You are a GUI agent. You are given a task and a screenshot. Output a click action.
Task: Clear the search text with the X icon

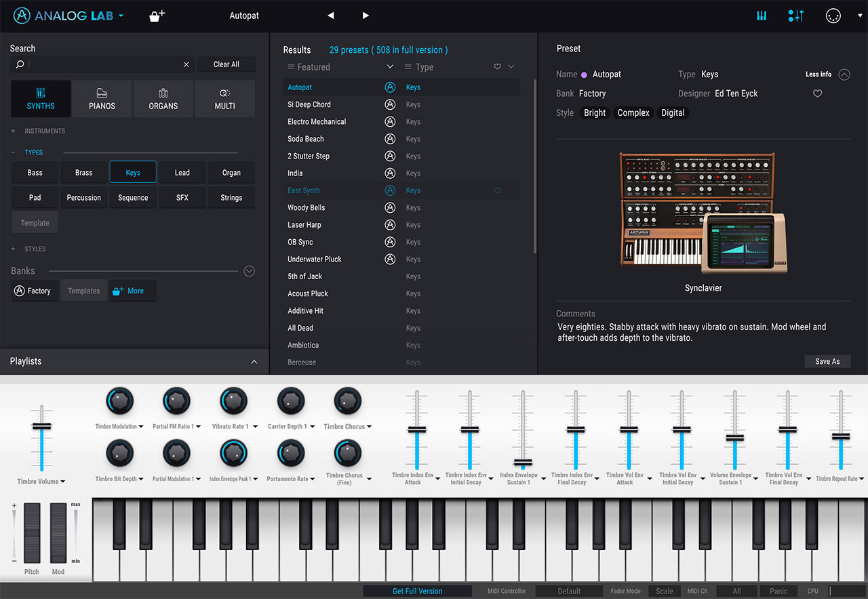coord(186,64)
